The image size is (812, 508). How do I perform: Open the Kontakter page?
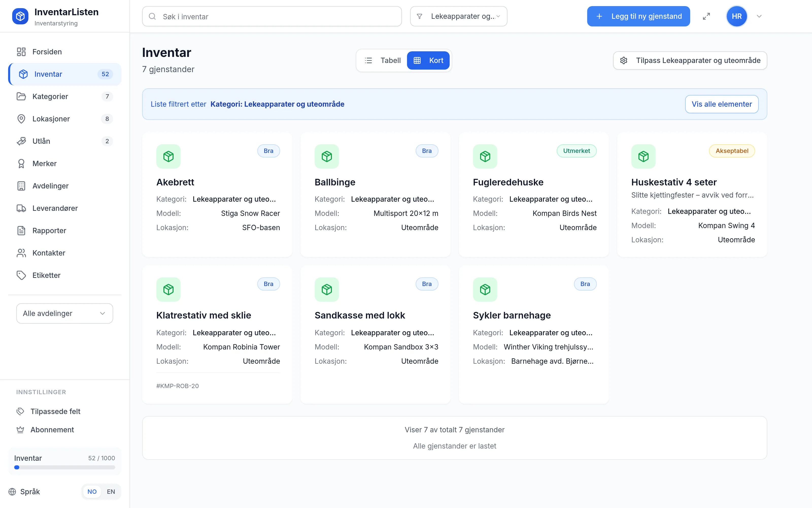coord(65,253)
